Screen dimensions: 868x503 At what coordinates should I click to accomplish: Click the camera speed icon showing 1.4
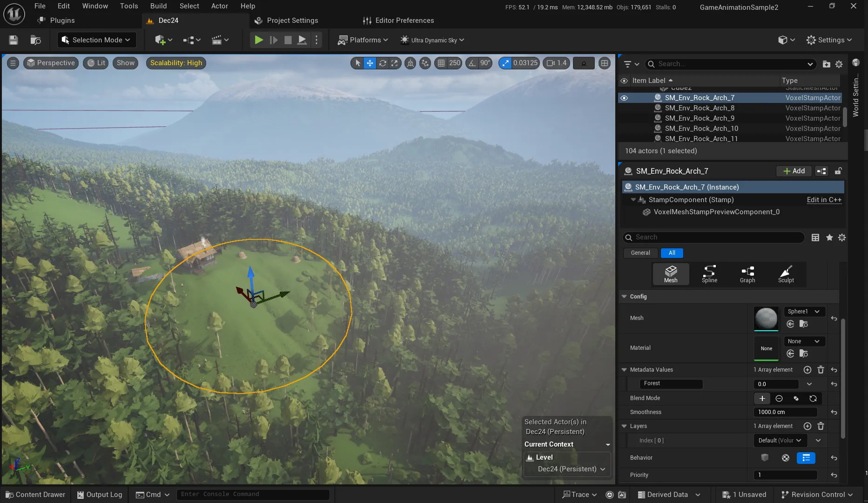tap(556, 63)
